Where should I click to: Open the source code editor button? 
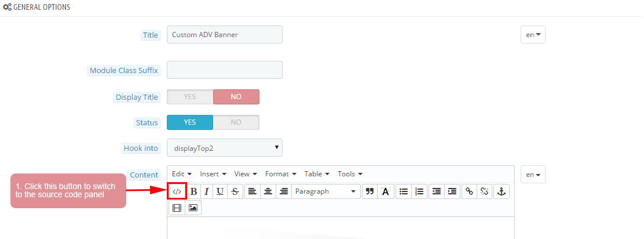tap(177, 191)
